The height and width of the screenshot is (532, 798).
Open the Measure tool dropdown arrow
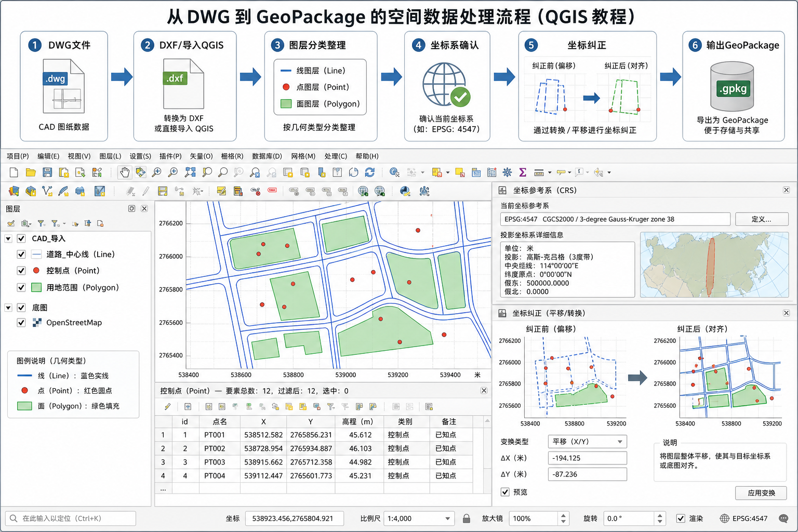pyautogui.click(x=550, y=172)
